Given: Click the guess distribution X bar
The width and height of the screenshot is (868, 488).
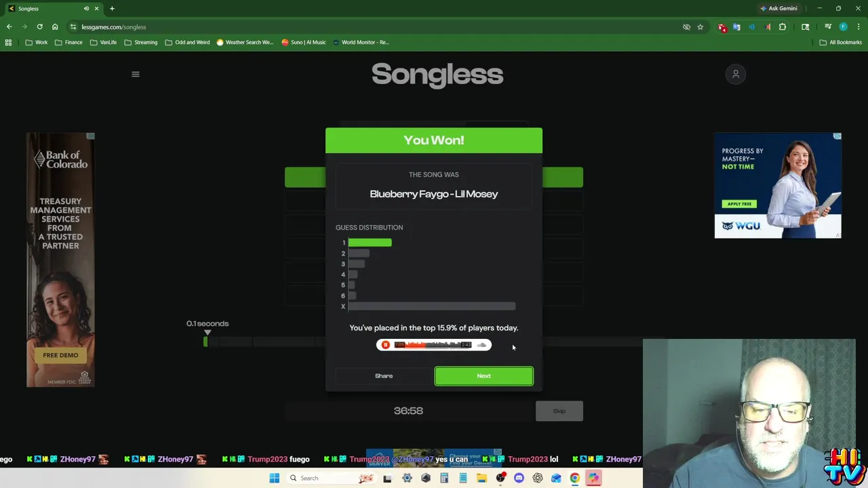Looking at the screenshot, I should (432, 306).
